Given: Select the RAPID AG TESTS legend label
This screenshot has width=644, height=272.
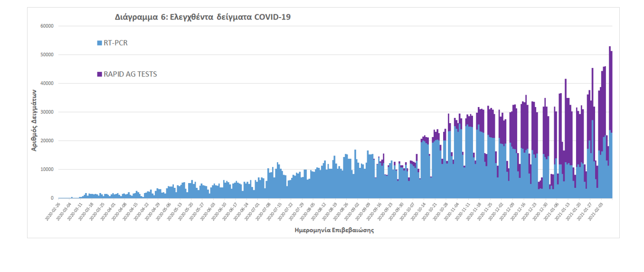Looking at the screenshot, I should pyautogui.click(x=130, y=74).
